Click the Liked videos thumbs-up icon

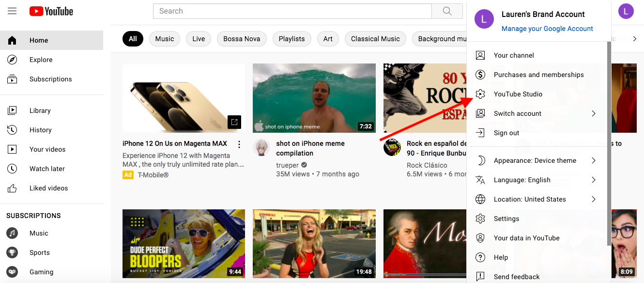coord(13,188)
